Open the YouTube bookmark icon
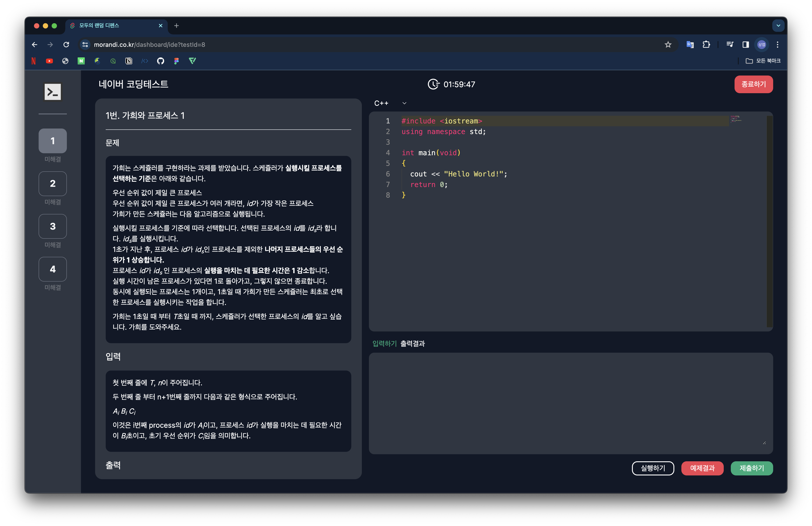 coord(49,61)
